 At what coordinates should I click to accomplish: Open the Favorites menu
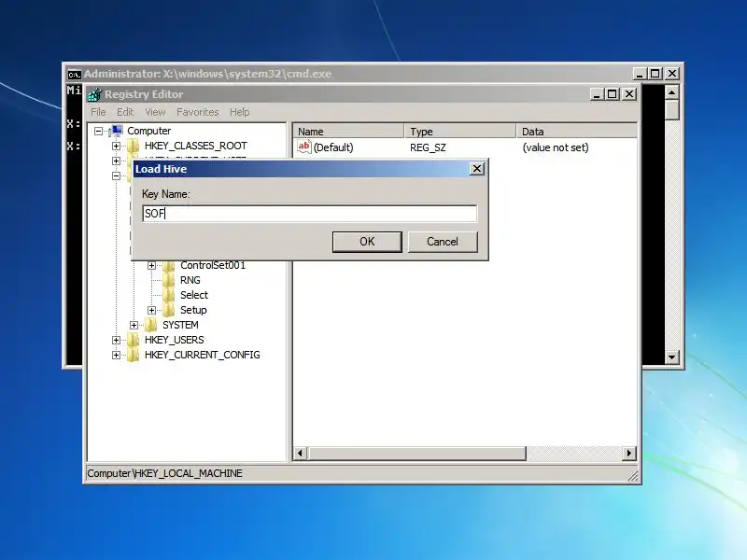point(198,112)
